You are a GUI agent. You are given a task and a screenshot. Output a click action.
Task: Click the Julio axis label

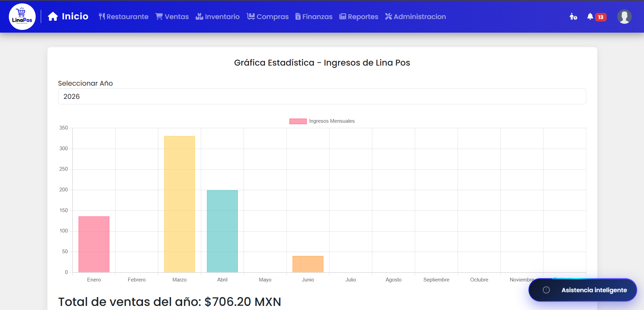[351, 280]
